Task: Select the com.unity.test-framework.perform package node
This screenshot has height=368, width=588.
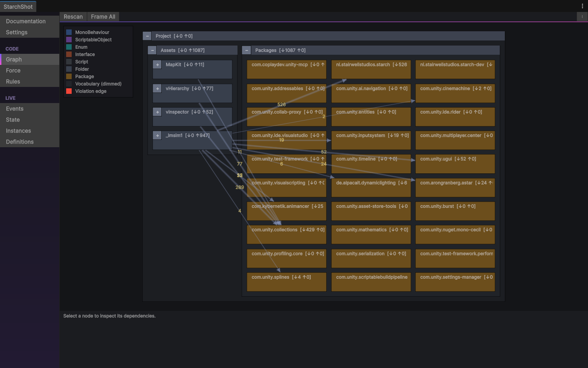Action: [x=455, y=259]
